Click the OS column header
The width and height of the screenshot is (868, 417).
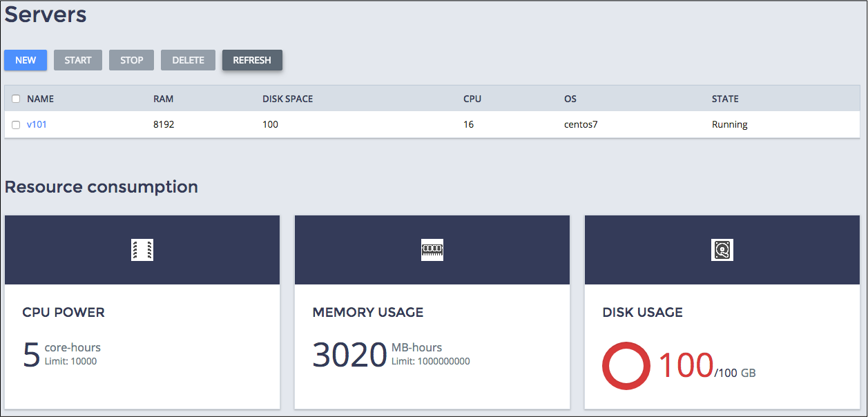[570, 99]
